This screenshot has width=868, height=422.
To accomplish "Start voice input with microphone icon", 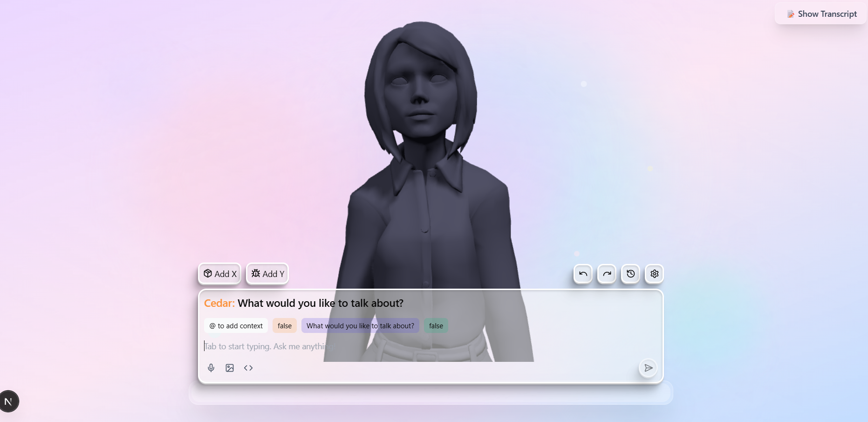I will coord(211,368).
